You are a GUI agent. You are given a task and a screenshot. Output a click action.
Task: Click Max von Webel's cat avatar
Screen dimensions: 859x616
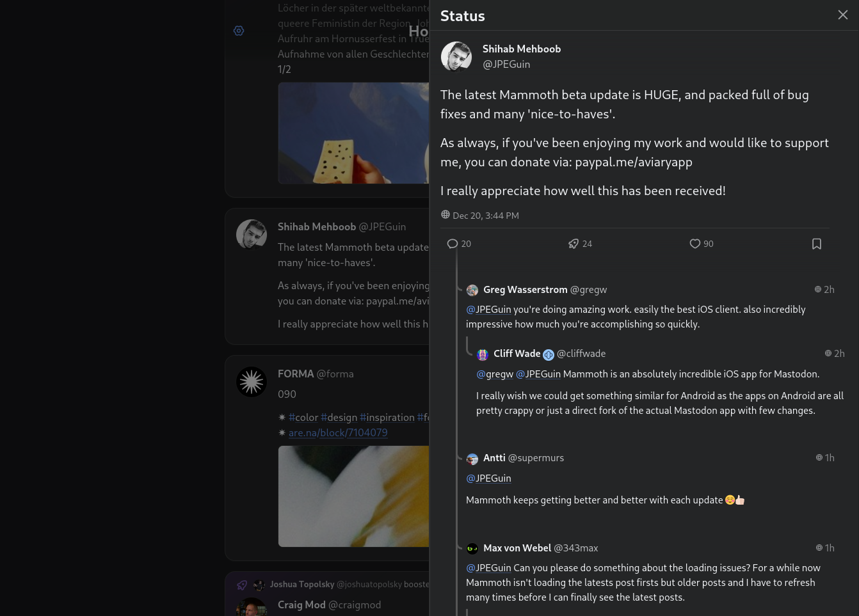point(472,548)
